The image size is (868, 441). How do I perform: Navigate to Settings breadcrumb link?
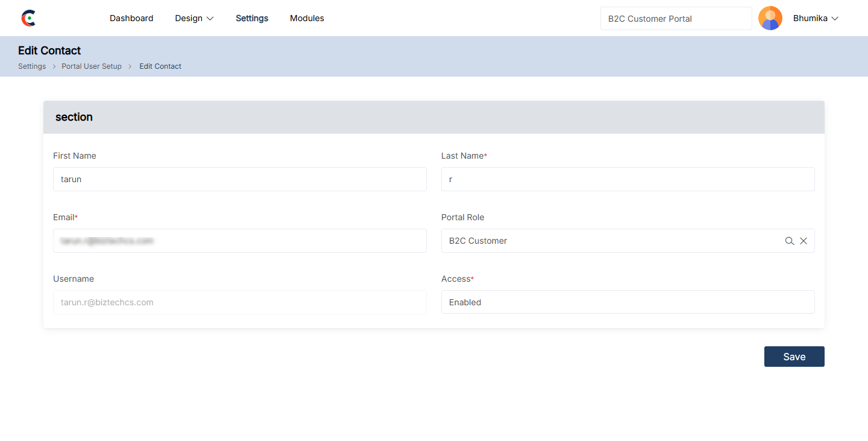[x=32, y=66]
